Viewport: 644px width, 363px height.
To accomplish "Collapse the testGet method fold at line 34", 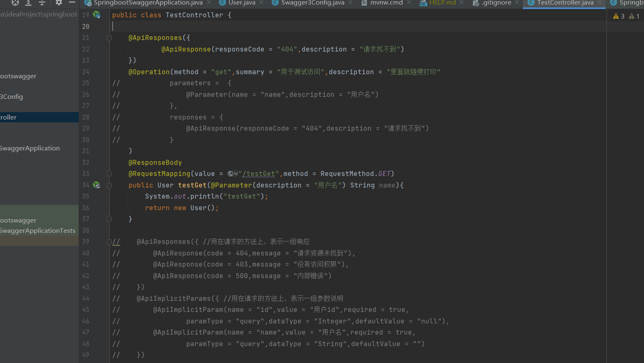I will coord(109,185).
